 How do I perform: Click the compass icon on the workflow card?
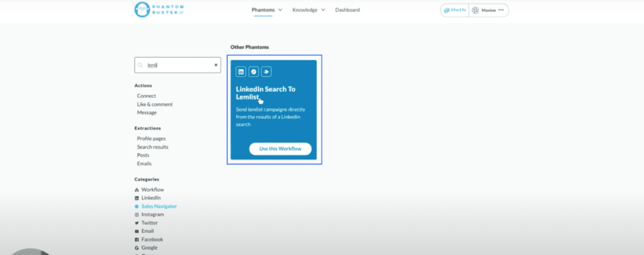(254, 71)
